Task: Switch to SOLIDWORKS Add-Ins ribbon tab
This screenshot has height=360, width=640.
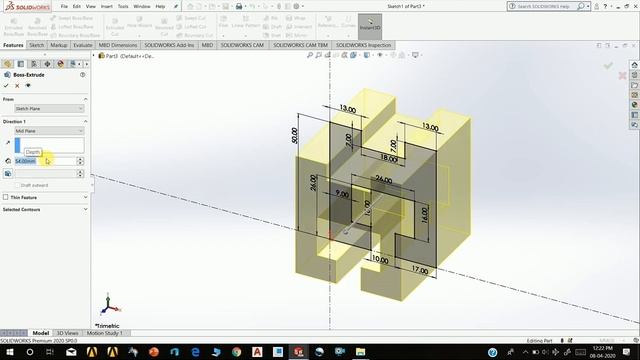Action: (169, 45)
